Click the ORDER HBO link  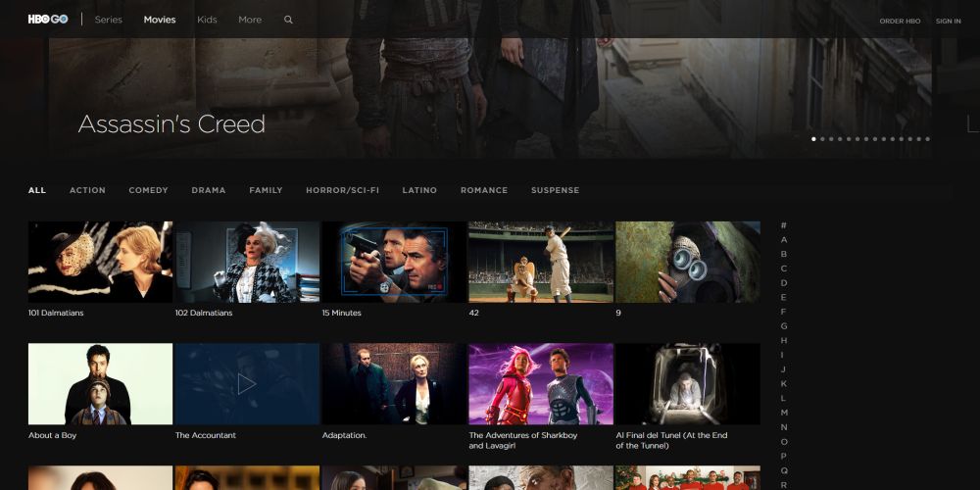(x=900, y=22)
